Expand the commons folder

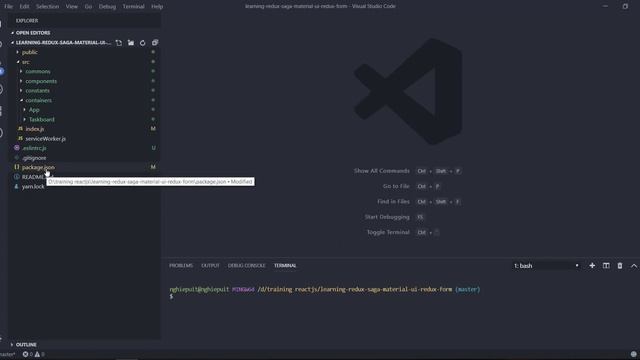(x=38, y=71)
